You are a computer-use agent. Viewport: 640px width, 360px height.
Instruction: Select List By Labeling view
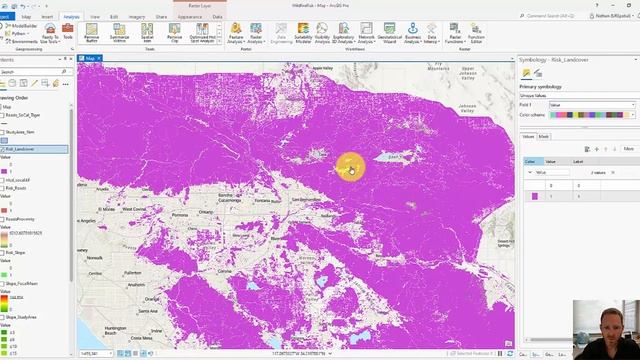pyautogui.click(x=56, y=84)
